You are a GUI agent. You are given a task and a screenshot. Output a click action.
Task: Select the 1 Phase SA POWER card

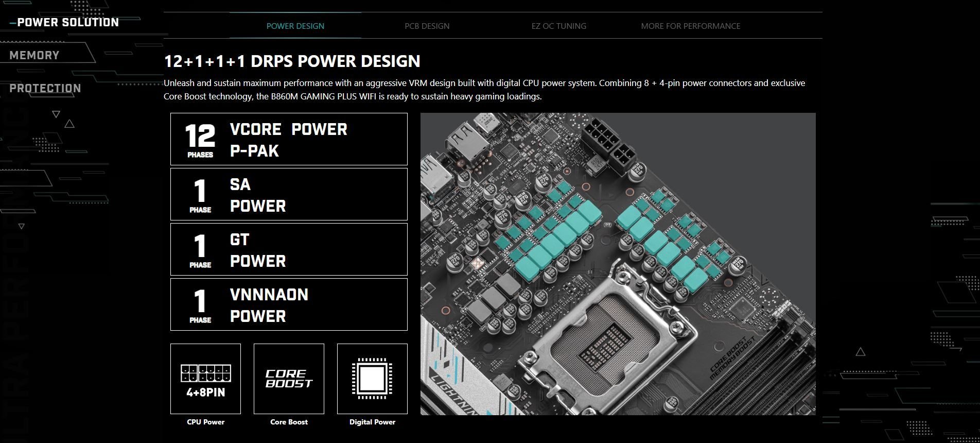pyautogui.click(x=289, y=194)
